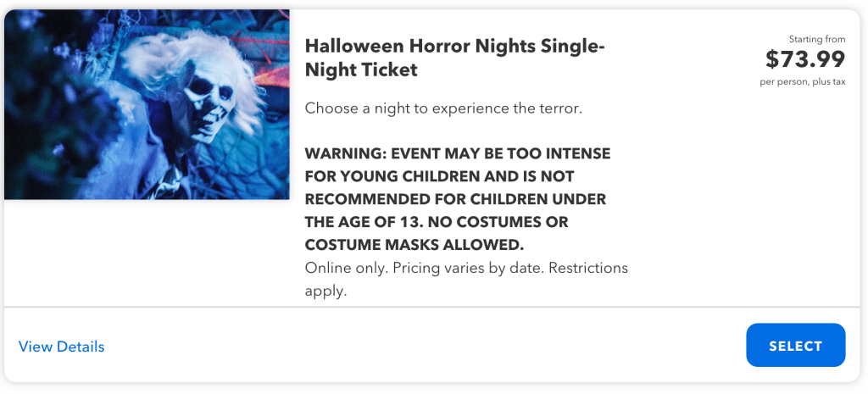Image resolution: width=868 pixels, height=394 pixels.
Task: Click the word "apply." ending the description
Action: click(326, 291)
